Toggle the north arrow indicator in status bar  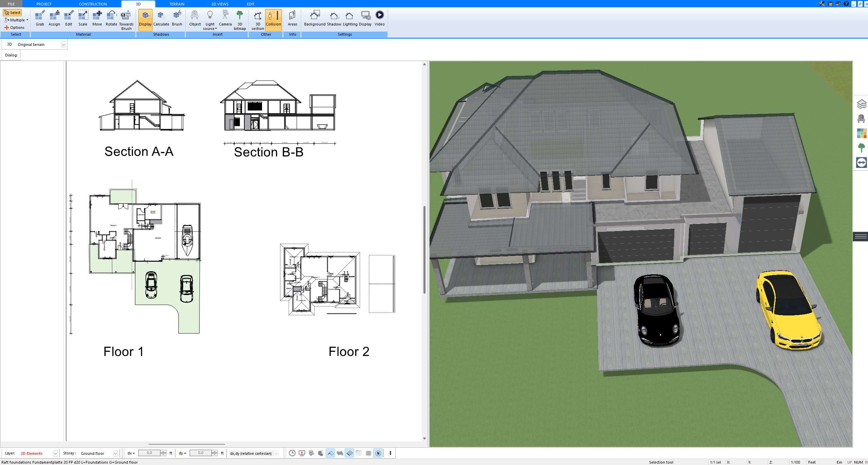pyautogui.click(x=378, y=453)
